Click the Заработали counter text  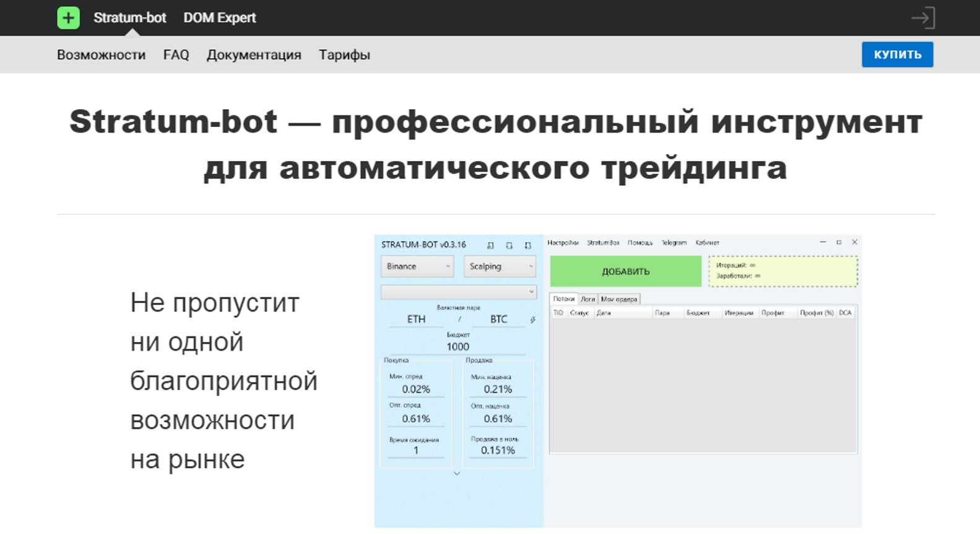[x=738, y=276]
